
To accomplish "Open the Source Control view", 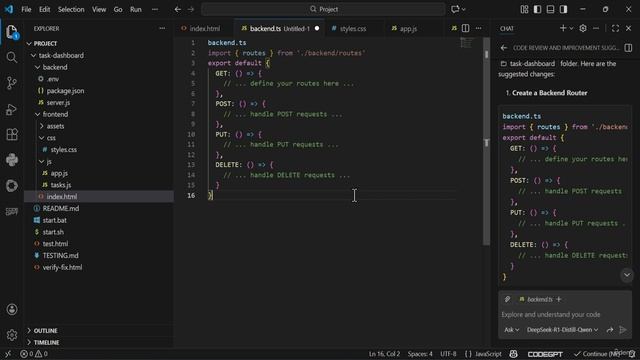I will pyautogui.click(x=12, y=83).
